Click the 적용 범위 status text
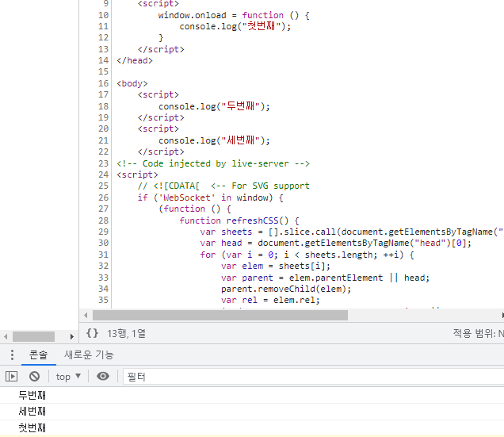The image size is (504, 437). pyautogui.click(x=479, y=333)
